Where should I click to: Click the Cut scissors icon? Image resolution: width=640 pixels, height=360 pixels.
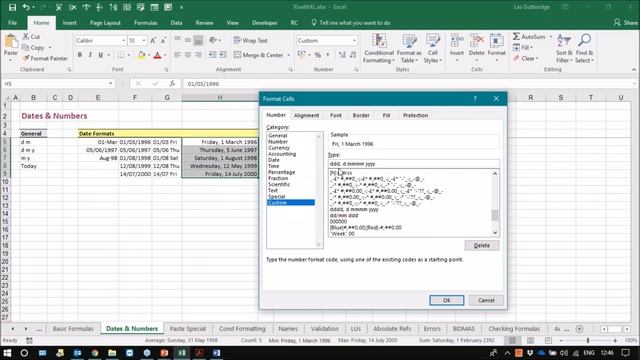click(26, 36)
